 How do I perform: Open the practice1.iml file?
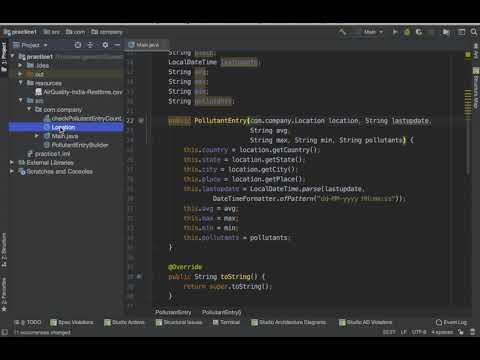pyautogui.click(x=49, y=154)
